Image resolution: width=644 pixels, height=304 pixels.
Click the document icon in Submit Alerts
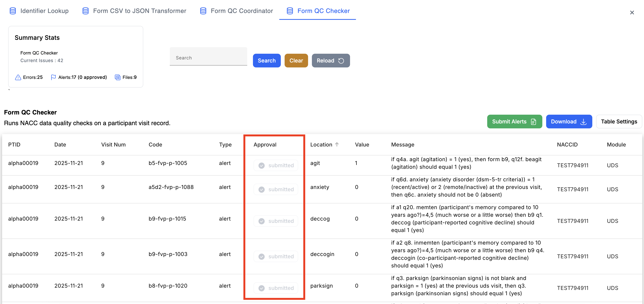click(x=534, y=122)
